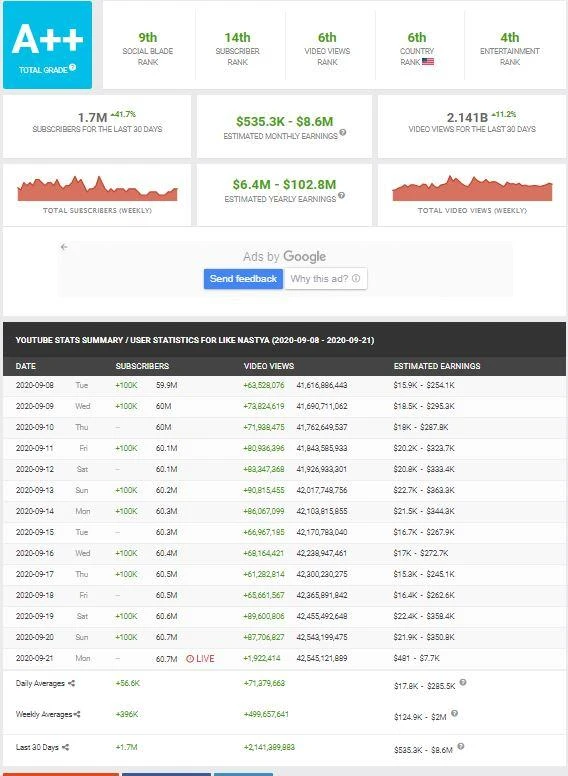Click the ESTIMATED EARNINGS column header
568x776 pixels.
tap(437, 366)
